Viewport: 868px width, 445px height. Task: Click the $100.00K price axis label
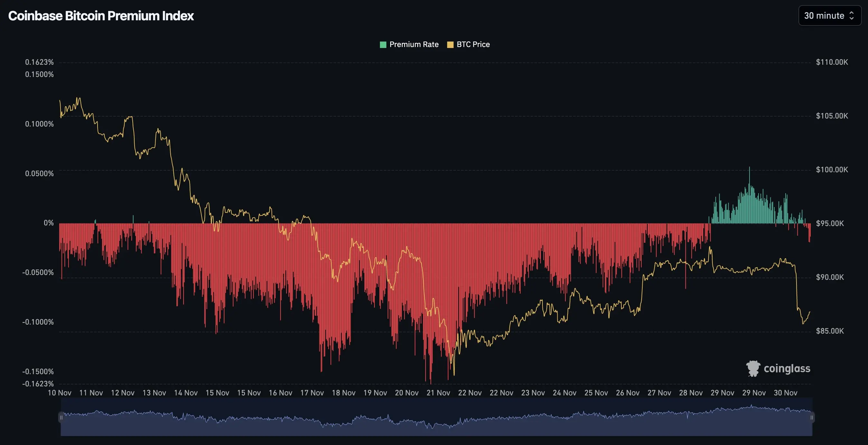832,170
